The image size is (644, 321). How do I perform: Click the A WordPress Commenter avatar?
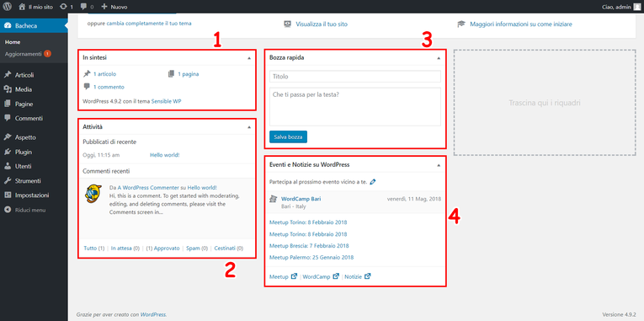tap(93, 194)
